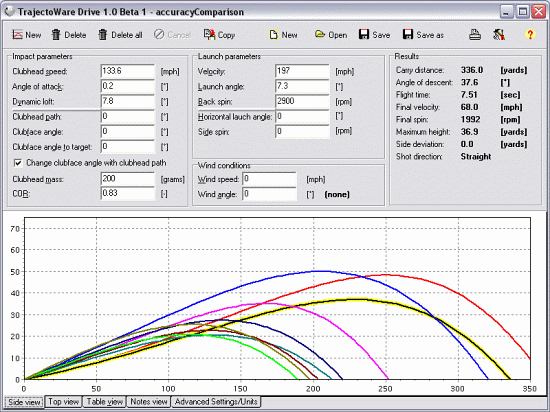Image resolution: width=550 pixels, height=412 pixels.
Task: Click the red trajectory curve peak
Action: coord(385,275)
